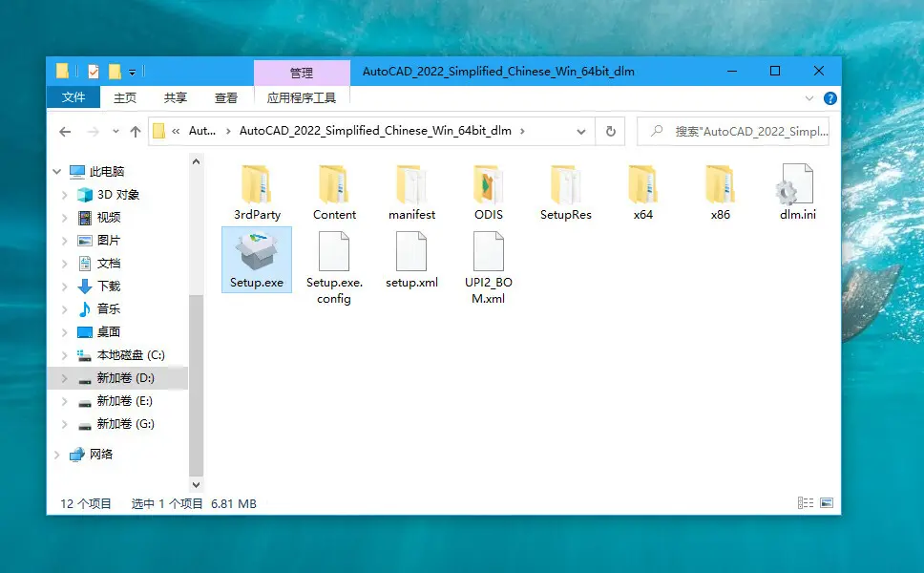Select 新加卷 (E:) drive
The width and height of the screenshot is (924, 573).
click(x=124, y=401)
